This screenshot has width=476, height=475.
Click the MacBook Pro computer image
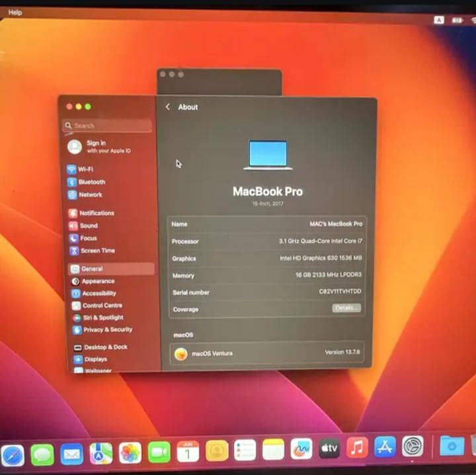(x=268, y=155)
